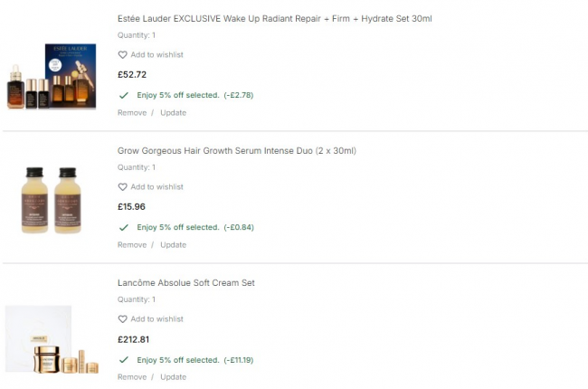The image size is (588, 389).
Task: Open Estée Lauder EXCLUSIVE Wake Up title link
Action: [274, 18]
